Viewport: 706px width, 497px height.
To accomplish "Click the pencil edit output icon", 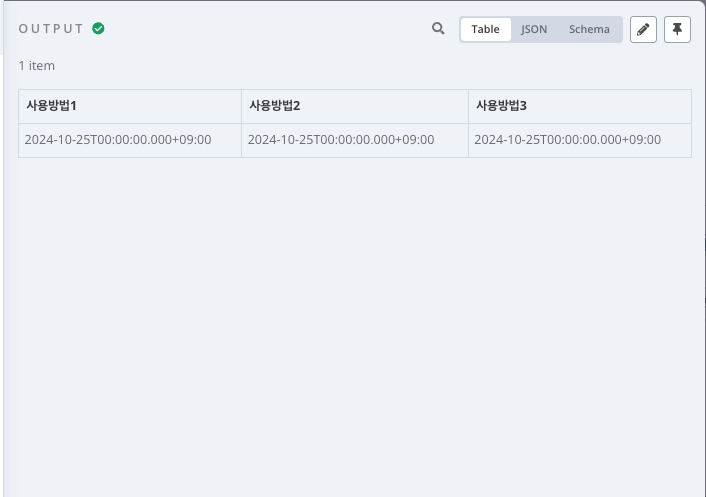I will (x=643, y=30).
